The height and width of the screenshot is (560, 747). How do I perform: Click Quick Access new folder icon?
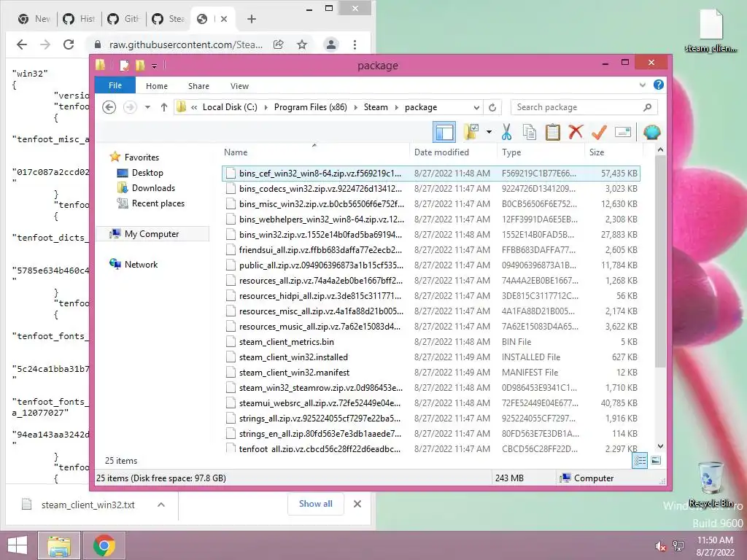click(140, 65)
